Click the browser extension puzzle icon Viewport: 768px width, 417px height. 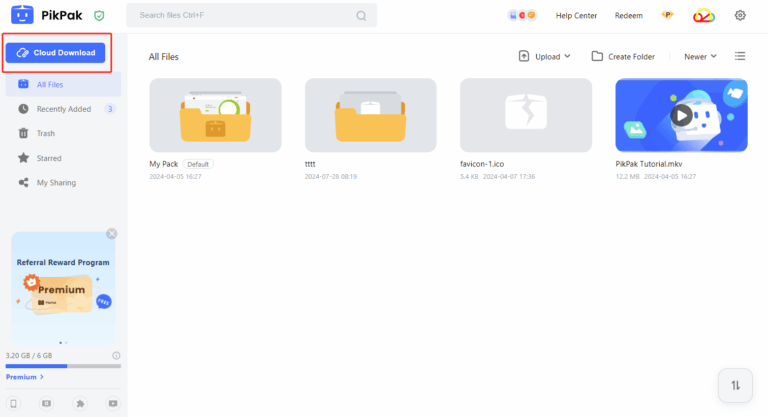click(80, 403)
